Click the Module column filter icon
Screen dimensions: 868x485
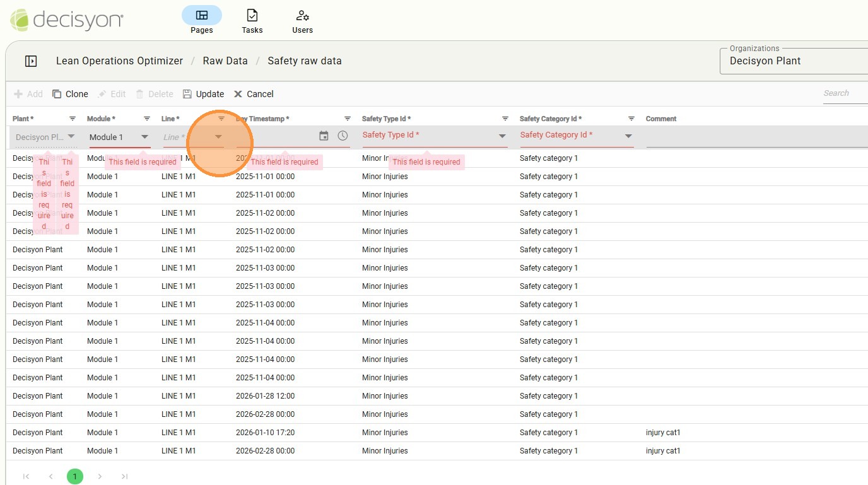147,119
